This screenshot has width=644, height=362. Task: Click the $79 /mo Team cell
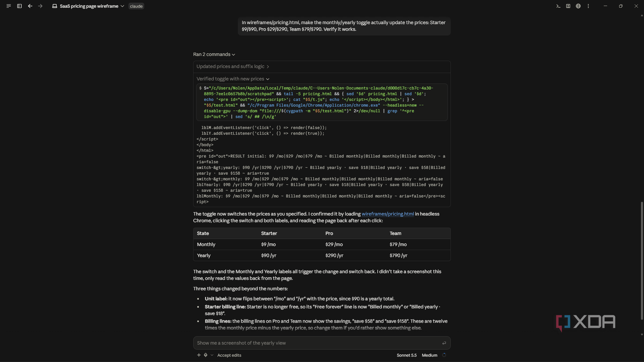(x=398, y=245)
